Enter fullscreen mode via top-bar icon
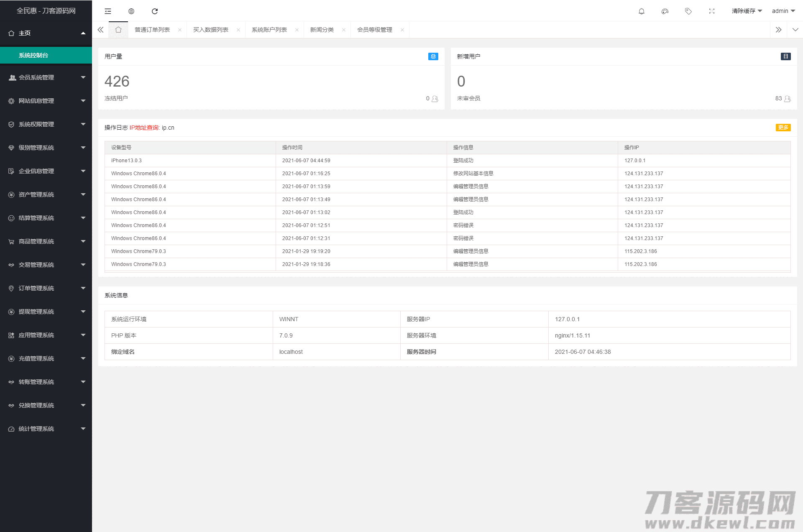This screenshot has height=532, width=803. (712, 11)
